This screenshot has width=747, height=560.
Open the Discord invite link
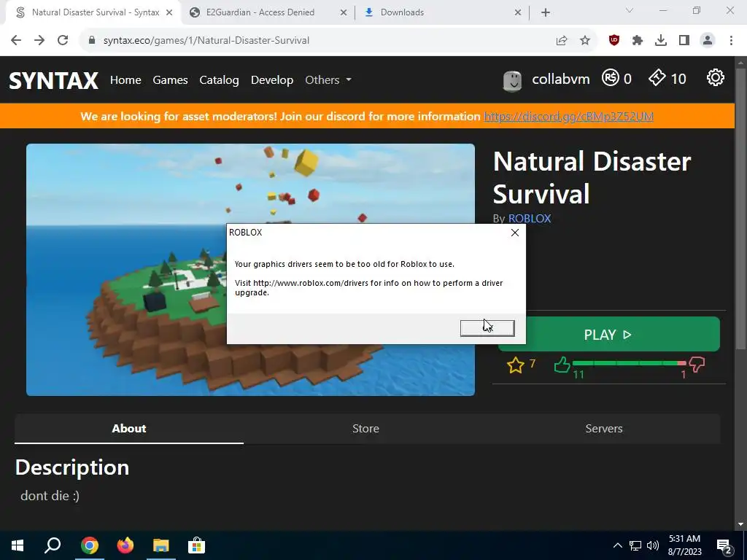(568, 116)
